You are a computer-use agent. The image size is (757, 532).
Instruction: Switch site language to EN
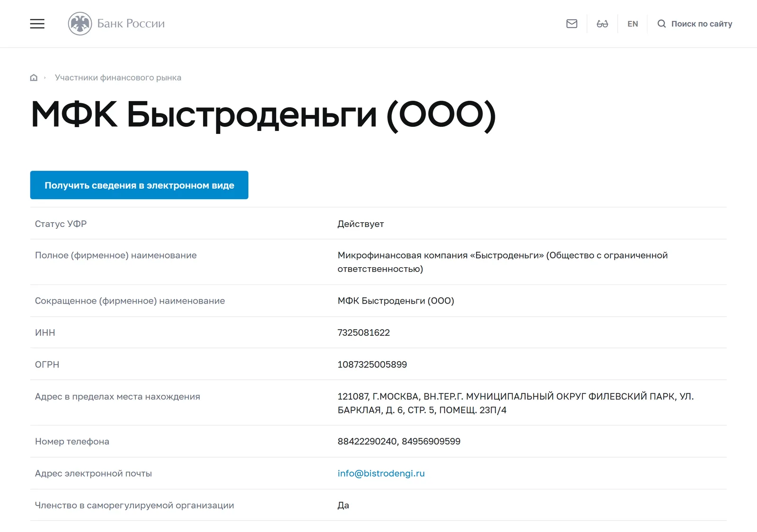(633, 24)
